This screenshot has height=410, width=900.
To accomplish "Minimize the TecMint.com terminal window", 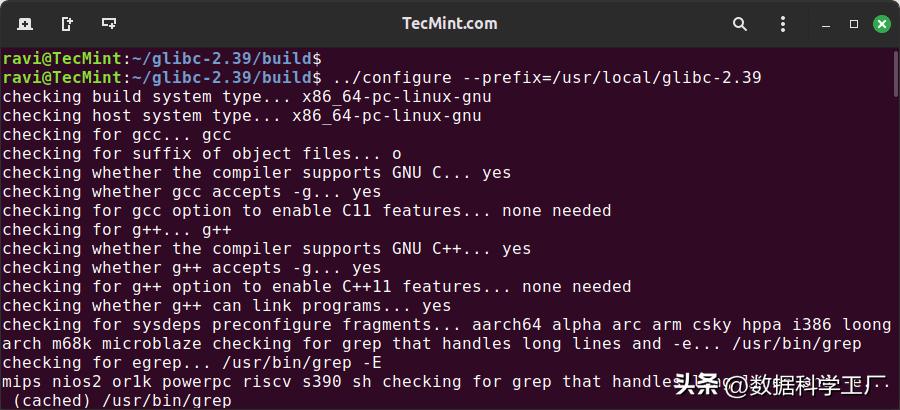I will pos(826,24).
